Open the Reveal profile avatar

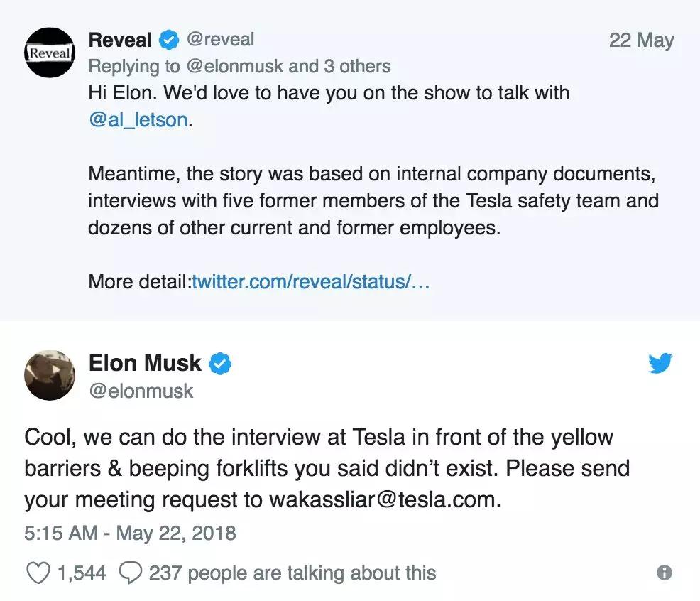click(49, 53)
